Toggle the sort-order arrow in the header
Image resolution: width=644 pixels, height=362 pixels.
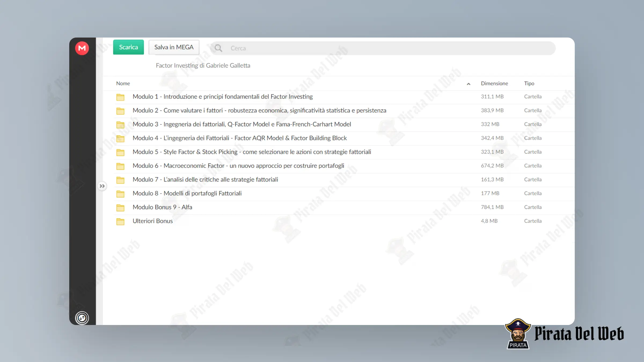click(x=469, y=84)
